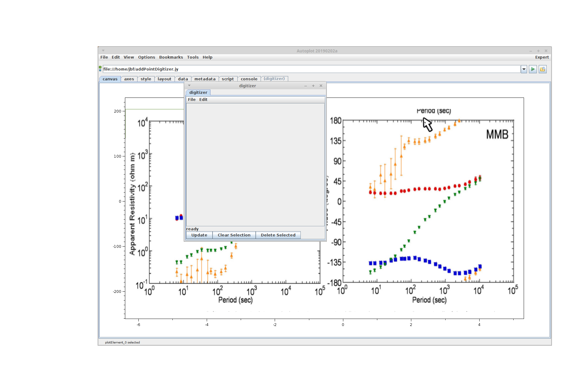Viewport: 588px width, 368px height.
Task: Click into the file URI address field
Action: pyautogui.click(x=306, y=69)
